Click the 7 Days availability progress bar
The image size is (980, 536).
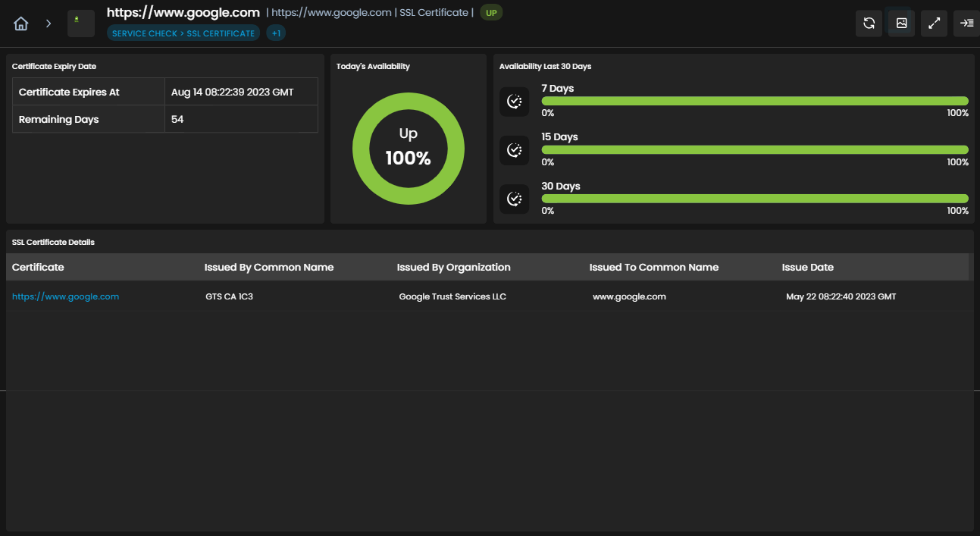point(755,101)
